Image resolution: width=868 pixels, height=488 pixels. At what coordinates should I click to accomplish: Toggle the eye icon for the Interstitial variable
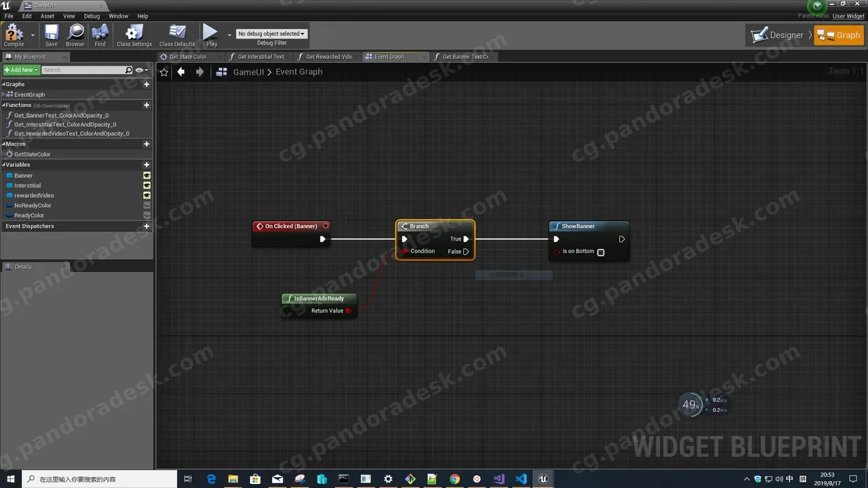pos(146,186)
